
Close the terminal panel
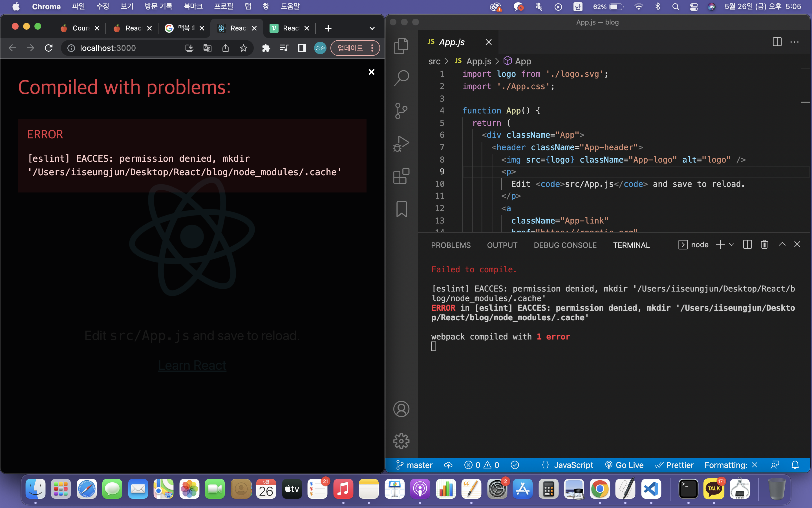click(797, 244)
